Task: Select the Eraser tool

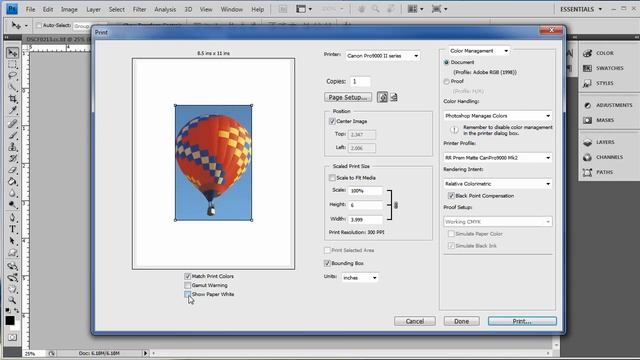Action: coord(13,170)
